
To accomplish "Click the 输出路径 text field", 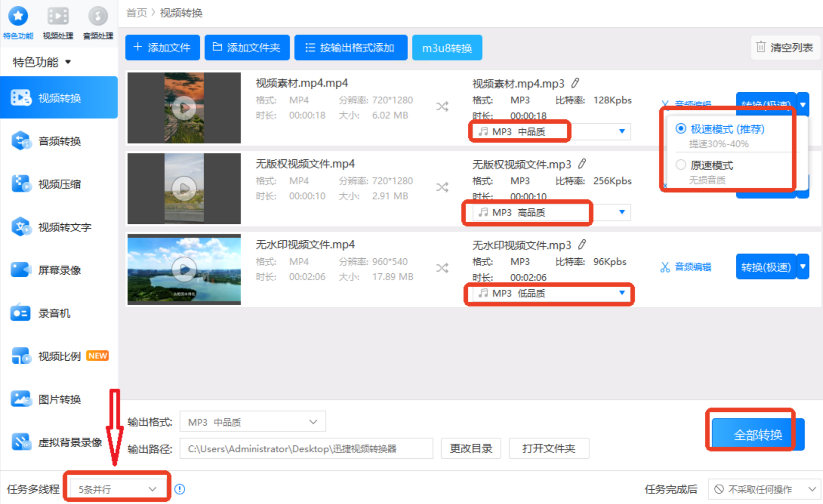I will click(306, 449).
